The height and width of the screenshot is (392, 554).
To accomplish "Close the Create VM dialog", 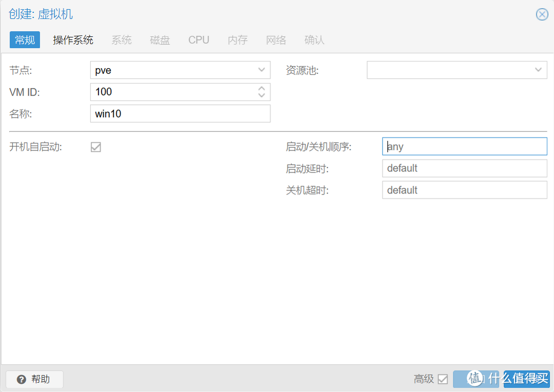I will (542, 14).
